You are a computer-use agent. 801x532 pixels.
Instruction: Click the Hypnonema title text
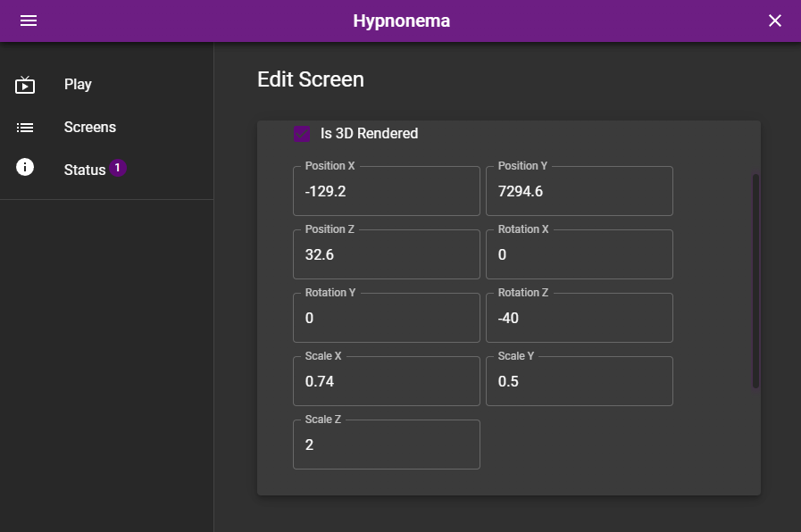point(402,21)
